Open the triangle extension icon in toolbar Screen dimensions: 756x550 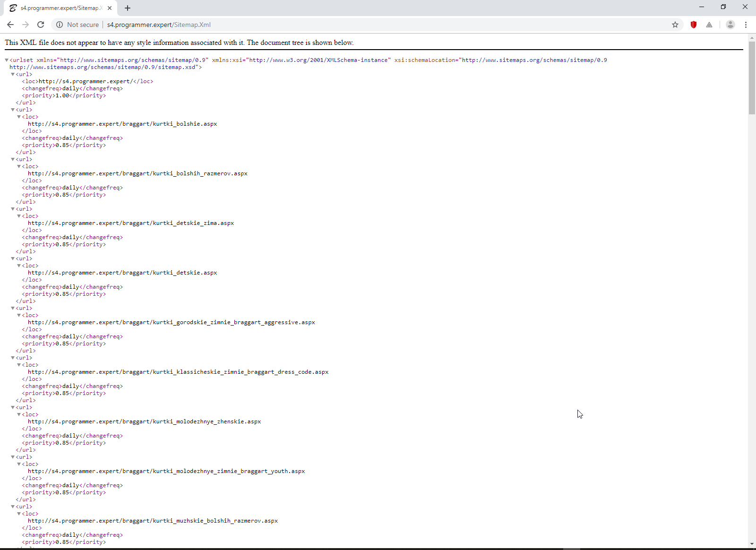coord(709,25)
